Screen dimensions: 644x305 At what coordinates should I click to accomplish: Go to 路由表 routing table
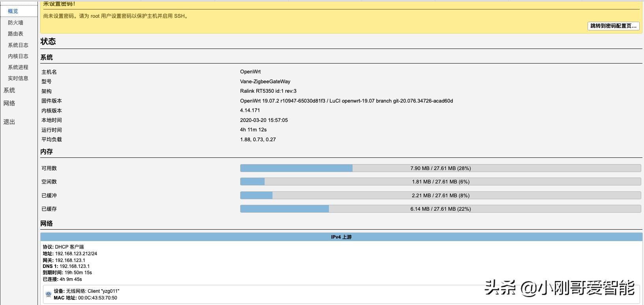click(x=15, y=34)
